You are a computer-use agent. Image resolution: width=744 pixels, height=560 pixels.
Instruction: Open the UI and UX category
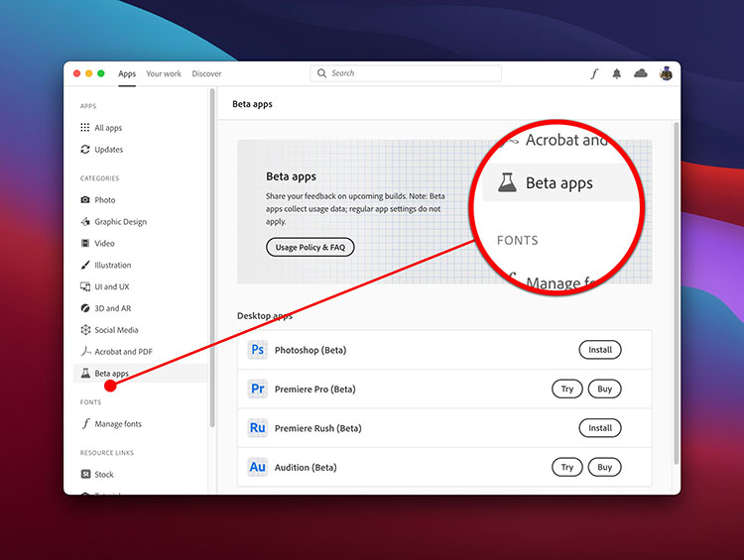pos(112,286)
